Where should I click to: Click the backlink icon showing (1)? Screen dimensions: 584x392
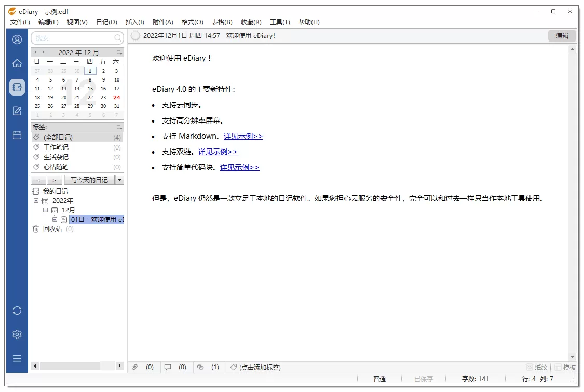tap(200, 367)
